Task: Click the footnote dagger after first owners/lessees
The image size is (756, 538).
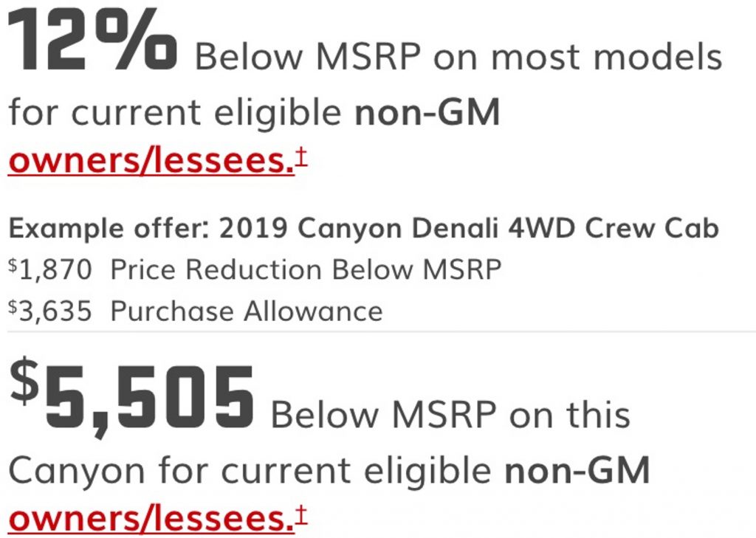Action: pos(301,157)
